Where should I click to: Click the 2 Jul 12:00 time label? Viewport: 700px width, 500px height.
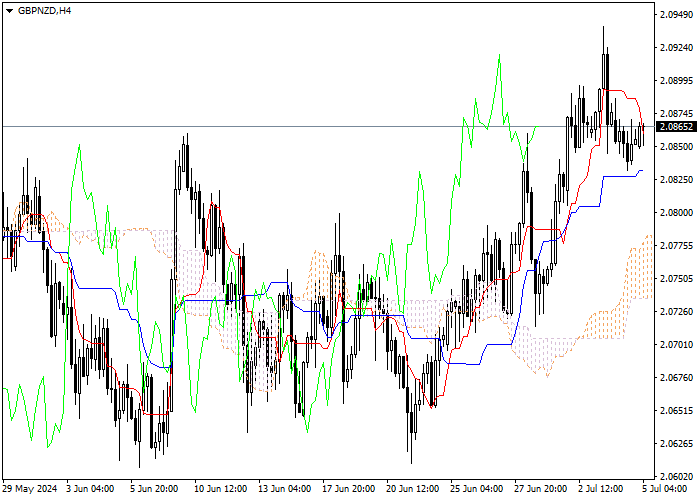coord(603,489)
